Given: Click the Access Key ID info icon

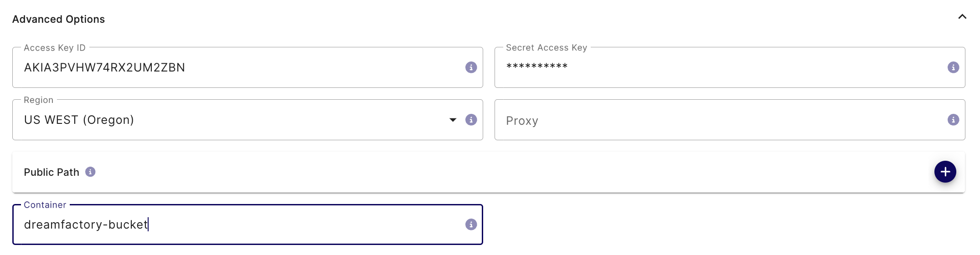Looking at the screenshot, I should tap(471, 67).
